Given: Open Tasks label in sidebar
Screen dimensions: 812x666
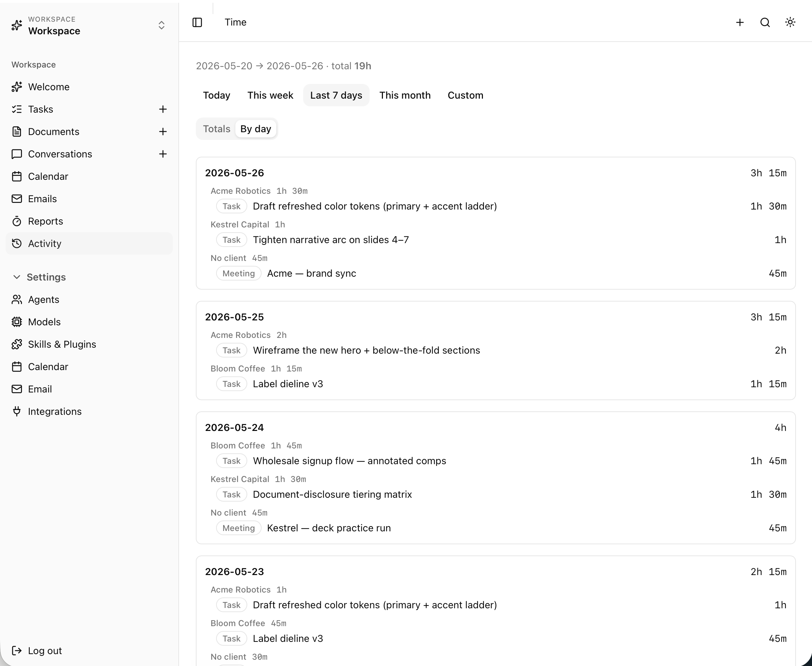Looking at the screenshot, I should [41, 109].
